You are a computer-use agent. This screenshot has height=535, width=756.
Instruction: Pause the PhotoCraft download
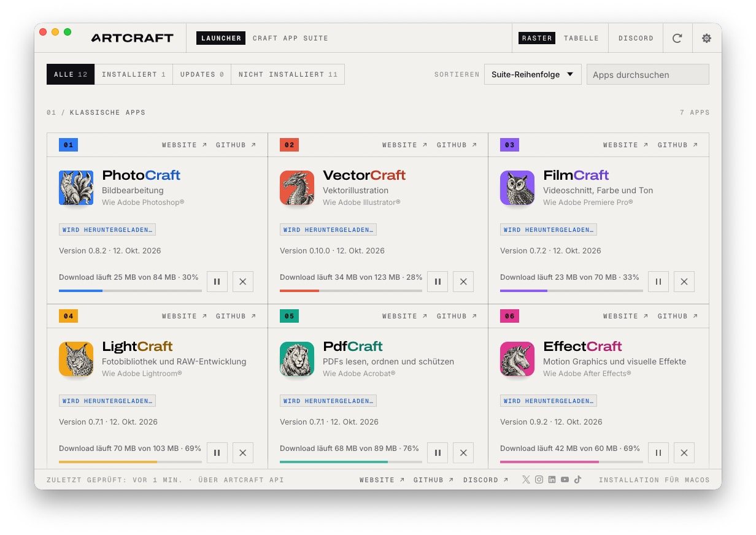click(x=217, y=282)
